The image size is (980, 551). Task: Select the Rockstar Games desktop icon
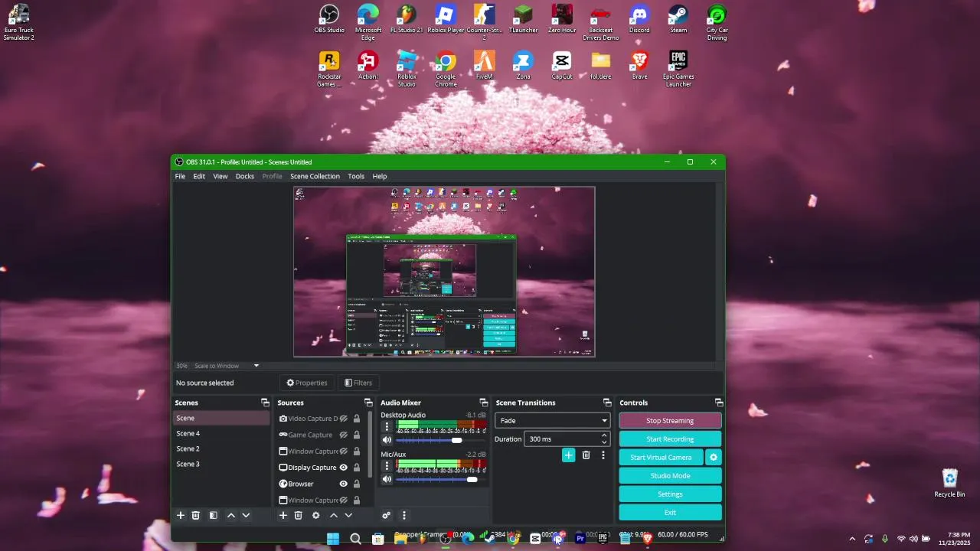click(329, 69)
